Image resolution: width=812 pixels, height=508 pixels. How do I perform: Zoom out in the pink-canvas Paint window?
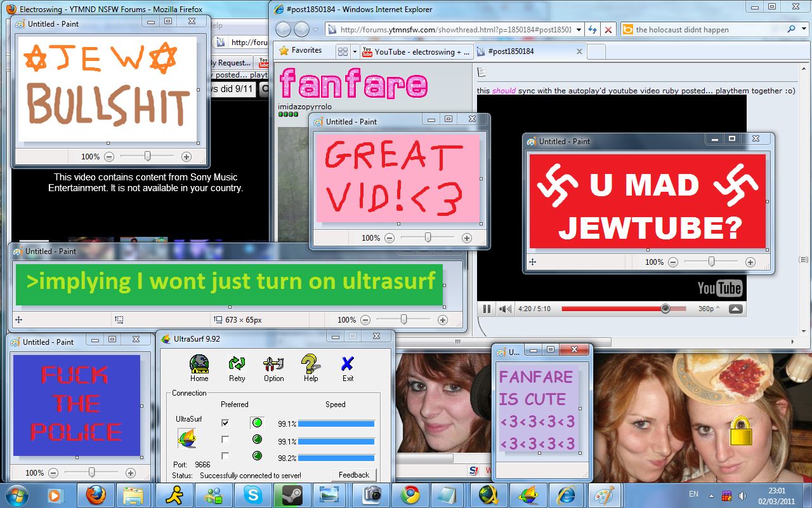390,238
